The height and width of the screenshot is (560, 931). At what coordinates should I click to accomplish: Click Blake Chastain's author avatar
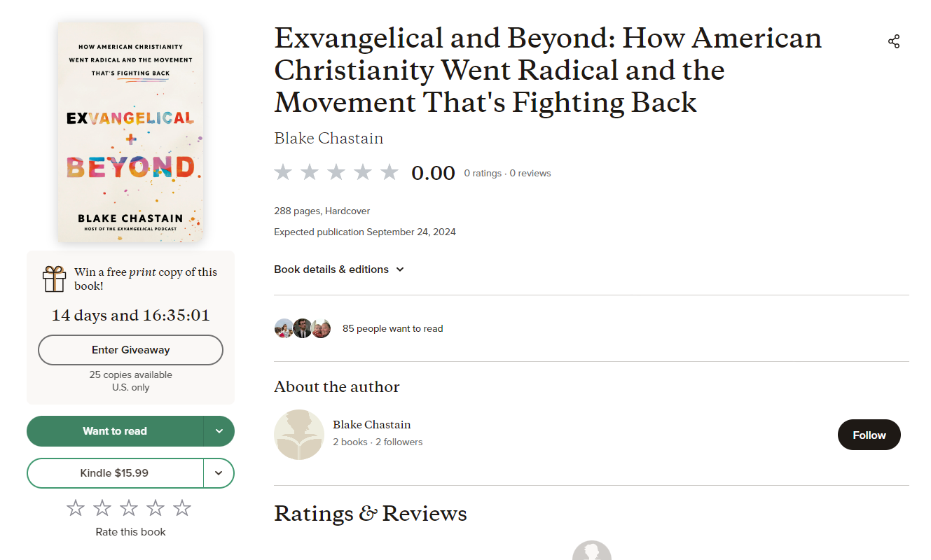point(299,435)
